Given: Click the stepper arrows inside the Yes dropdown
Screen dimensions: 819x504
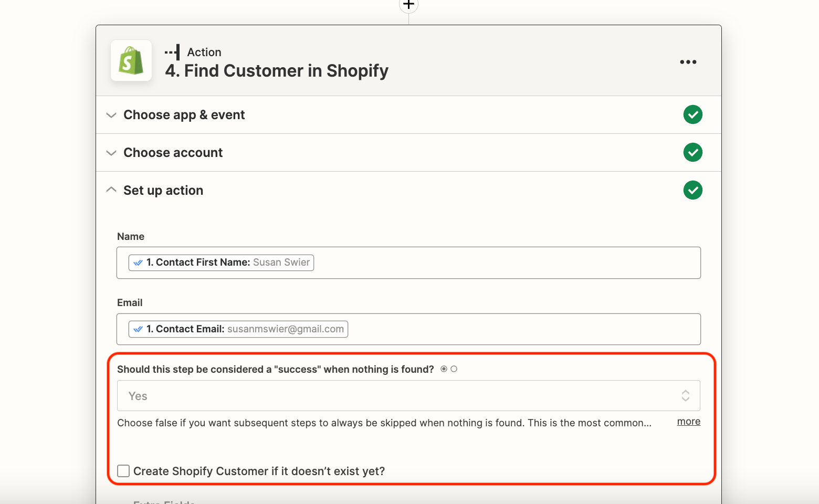Looking at the screenshot, I should pos(686,396).
